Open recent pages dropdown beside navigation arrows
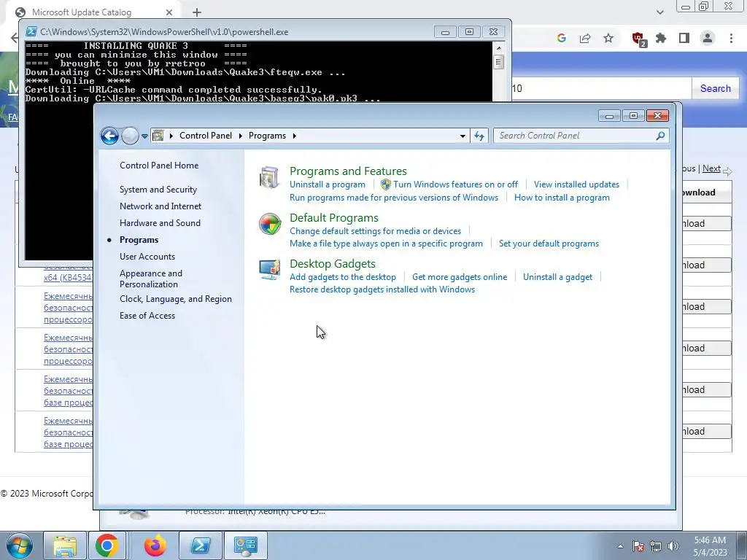Image resolution: width=747 pixels, height=560 pixels. [x=144, y=136]
